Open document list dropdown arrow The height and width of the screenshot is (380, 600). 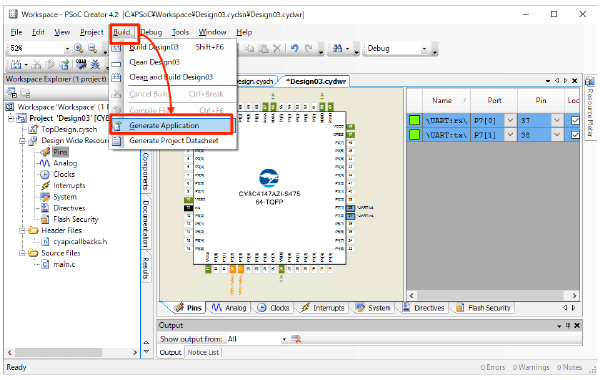(548, 81)
